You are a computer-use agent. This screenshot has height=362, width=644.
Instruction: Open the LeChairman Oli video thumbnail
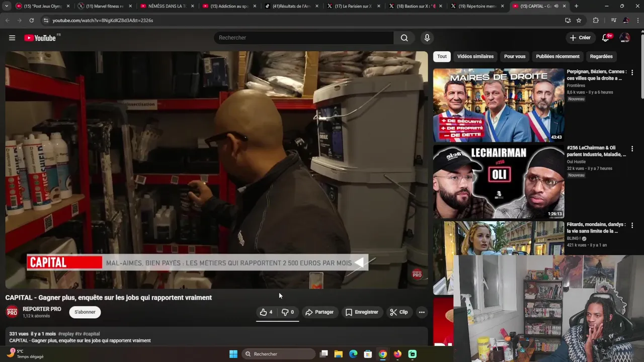pos(499,182)
